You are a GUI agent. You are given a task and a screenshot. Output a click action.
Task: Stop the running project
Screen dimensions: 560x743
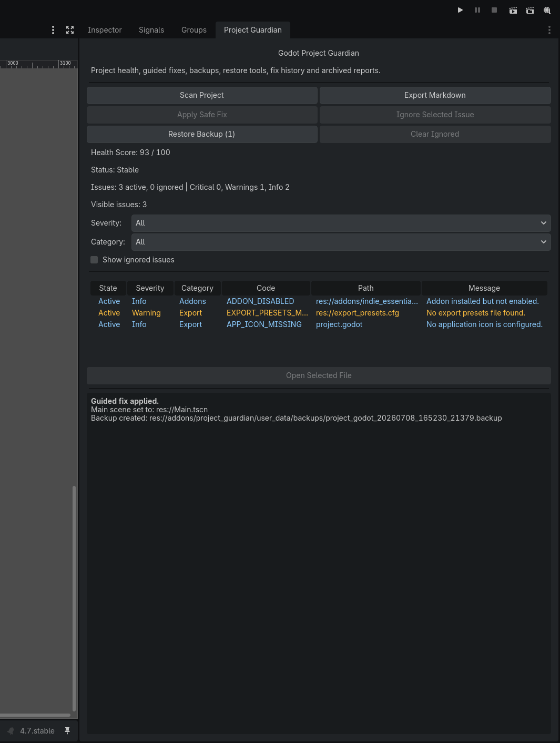(494, 10)
